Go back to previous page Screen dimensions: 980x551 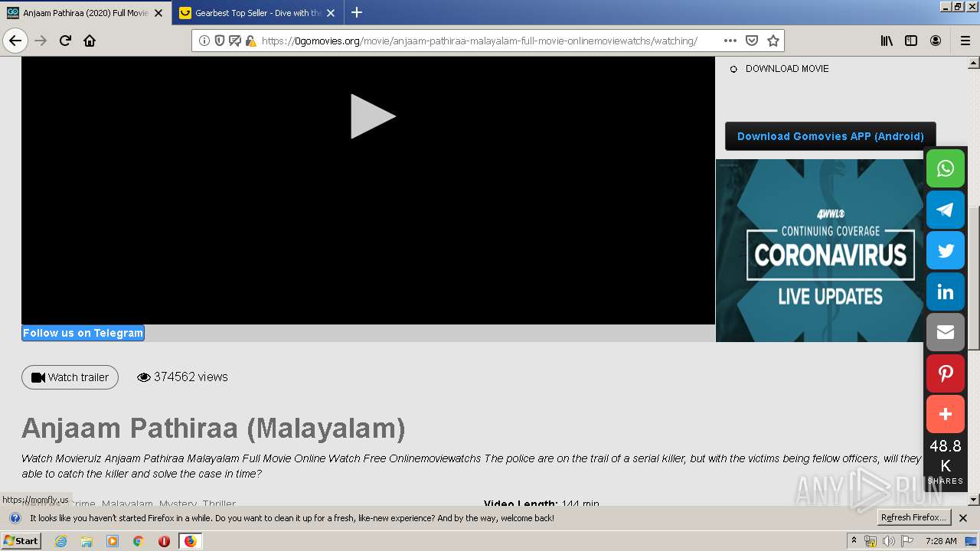pyautogui.click(x=15, y=41)
